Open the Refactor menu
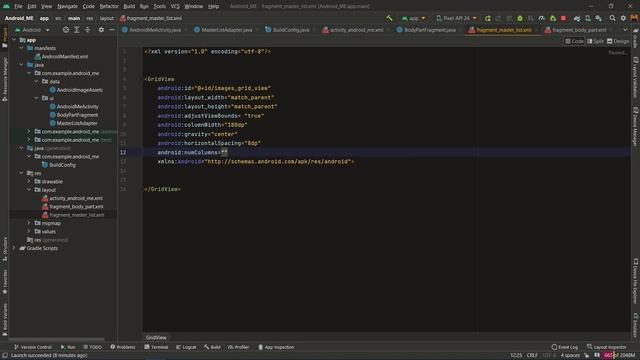This screenshot has height=360, width=640. [x=109, y=7]
